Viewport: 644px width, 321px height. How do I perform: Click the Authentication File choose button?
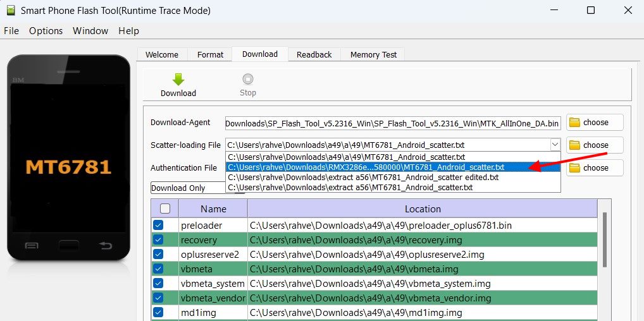click(595, 167)
